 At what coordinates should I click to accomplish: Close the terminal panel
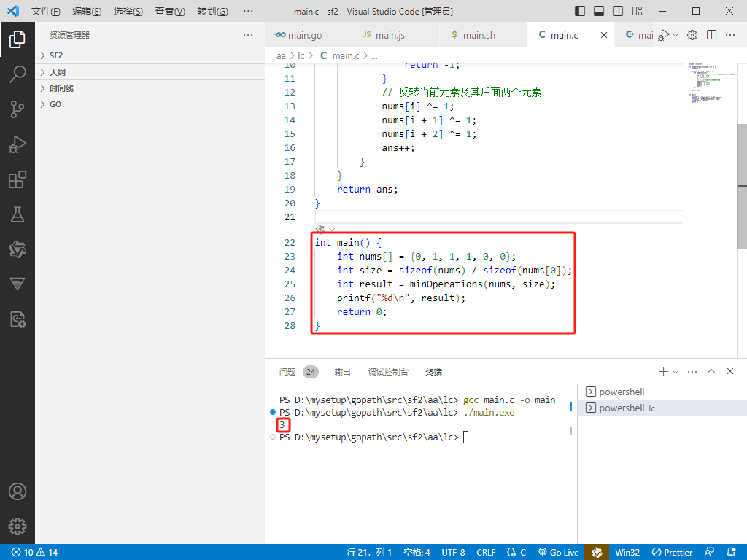[729, 371]
